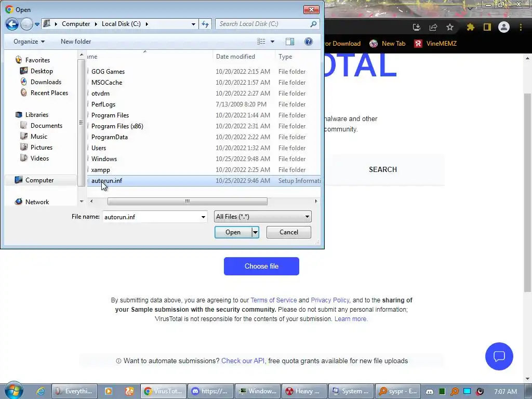Select Network in navigation pane

tap(37, 202)
